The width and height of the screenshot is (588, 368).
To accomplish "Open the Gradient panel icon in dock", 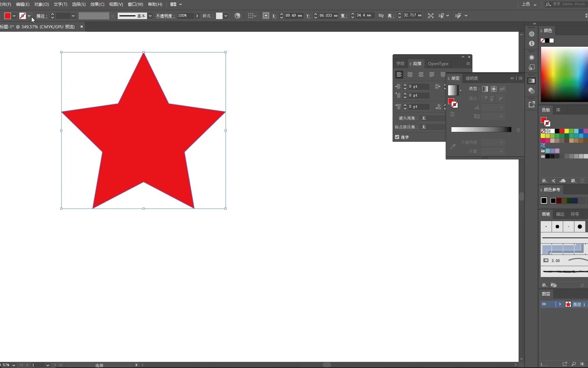I will pyautogui.click(x=532, y=81).
